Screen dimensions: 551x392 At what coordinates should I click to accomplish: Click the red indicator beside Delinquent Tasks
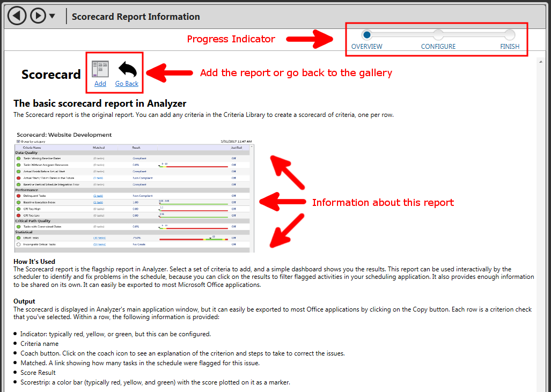[18, 196]
